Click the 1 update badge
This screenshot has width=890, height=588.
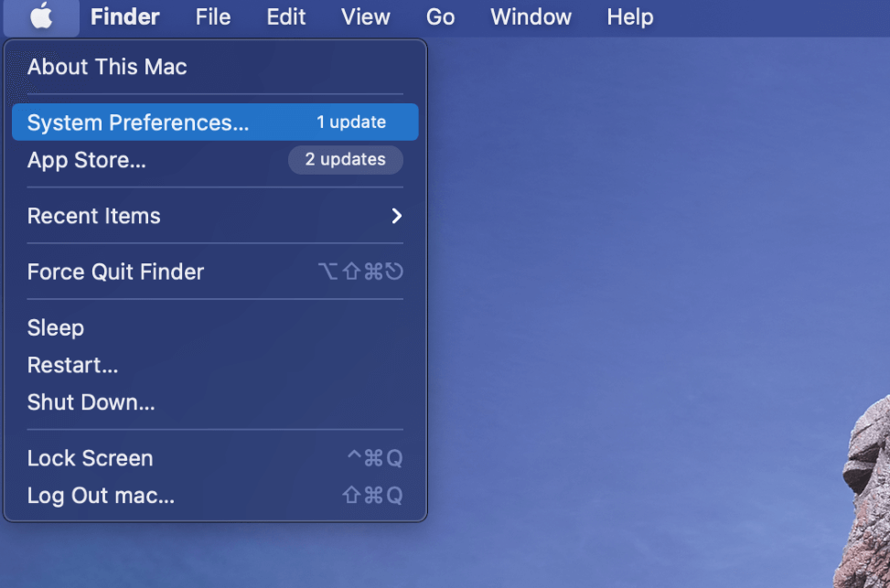click(351, 122)
